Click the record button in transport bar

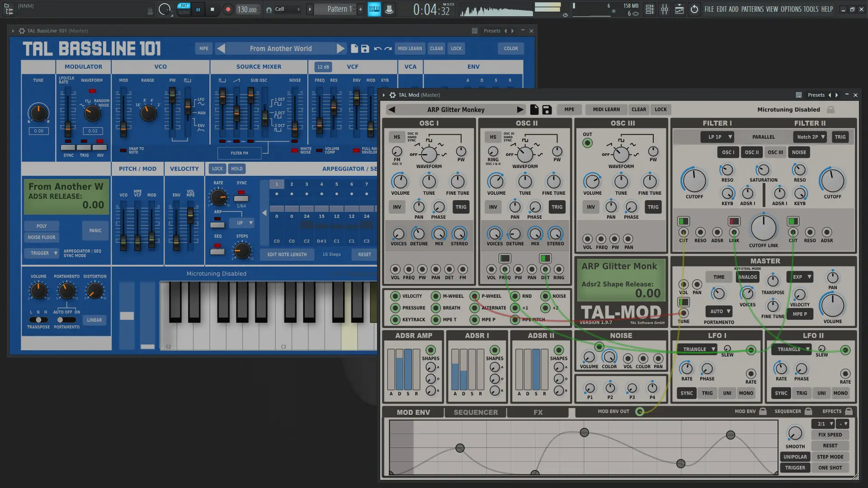coord(228,9)
